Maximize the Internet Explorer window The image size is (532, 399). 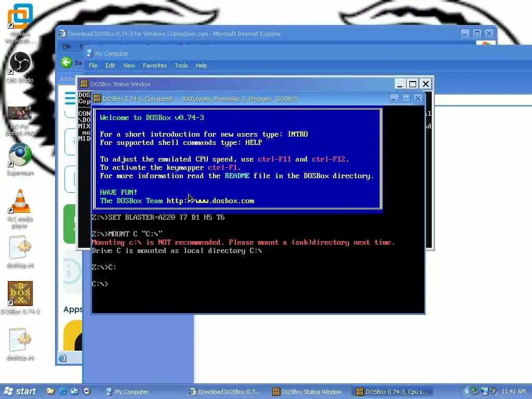click(x=477, y=33)
